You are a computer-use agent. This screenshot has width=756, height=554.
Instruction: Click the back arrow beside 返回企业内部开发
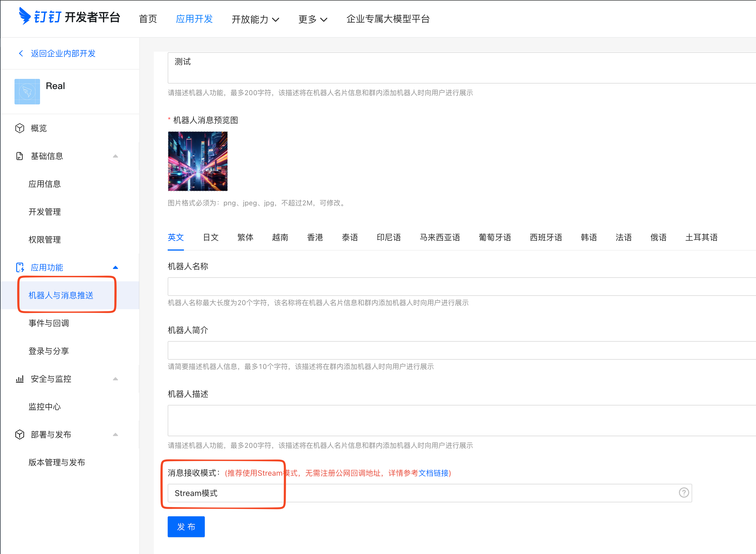coord(21,53)
